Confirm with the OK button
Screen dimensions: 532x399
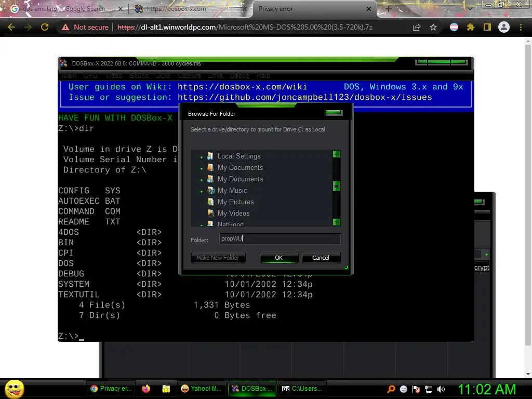[278, 258]
